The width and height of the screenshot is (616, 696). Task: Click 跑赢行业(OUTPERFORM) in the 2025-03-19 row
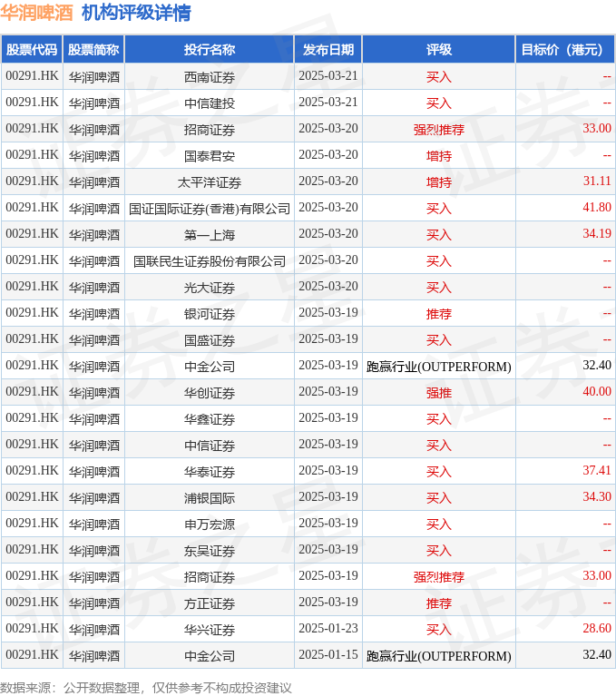(439, 367)
